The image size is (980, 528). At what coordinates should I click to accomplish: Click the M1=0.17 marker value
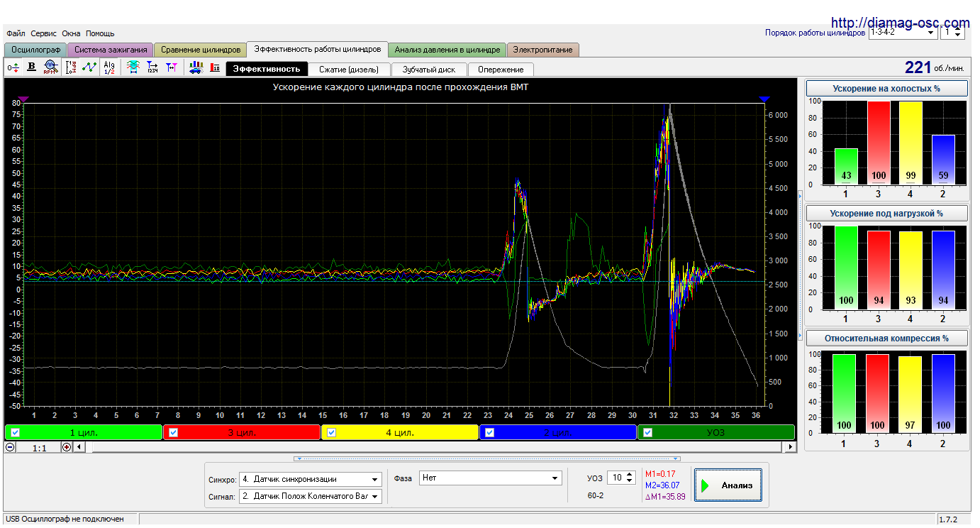click(x=659, y=473)
